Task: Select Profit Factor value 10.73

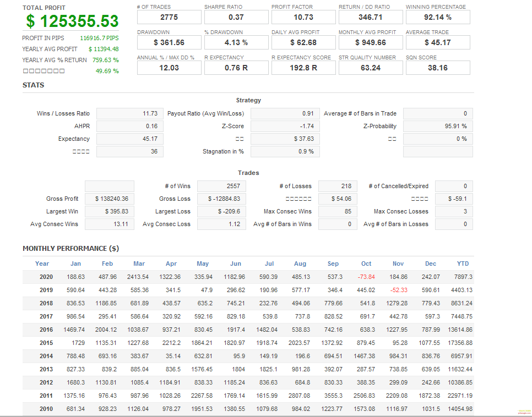Action: click(303, 17)
